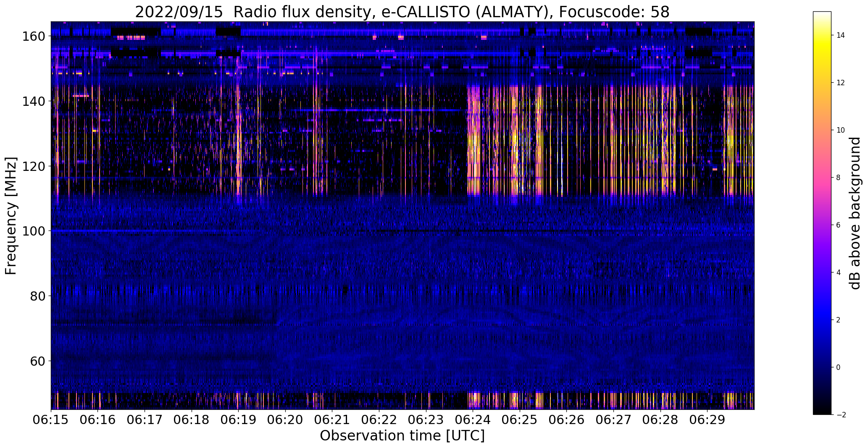Click the 06:23 time tick label

(x=426, y=420)
